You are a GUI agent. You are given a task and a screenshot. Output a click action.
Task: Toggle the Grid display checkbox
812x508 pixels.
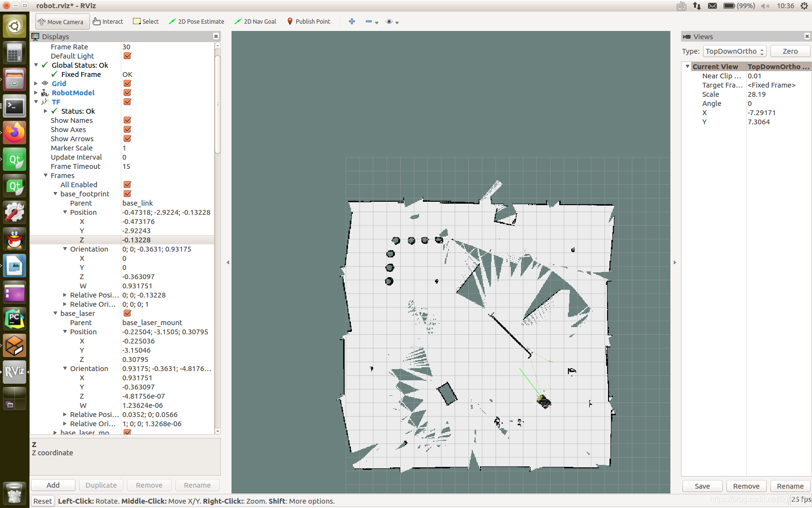pyautogui.click(x=128, y=84)
